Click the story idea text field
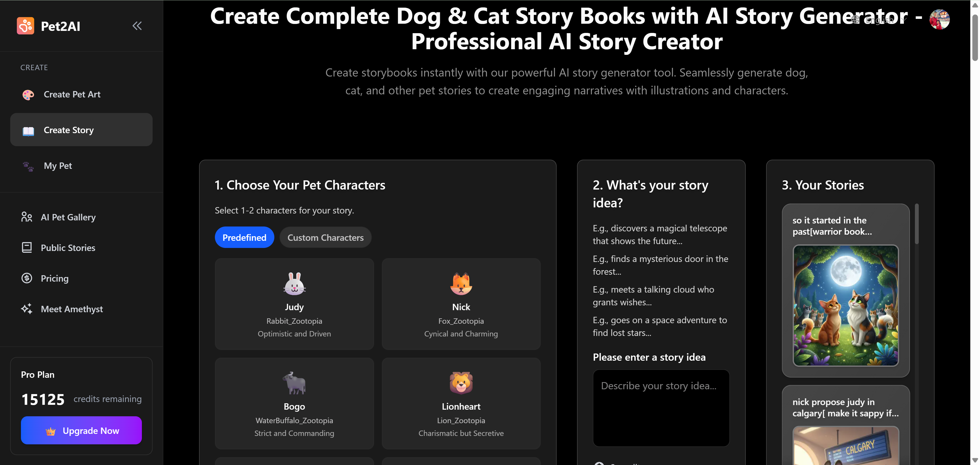Screen dimensions: 980x465 click(x=661, y=408)
